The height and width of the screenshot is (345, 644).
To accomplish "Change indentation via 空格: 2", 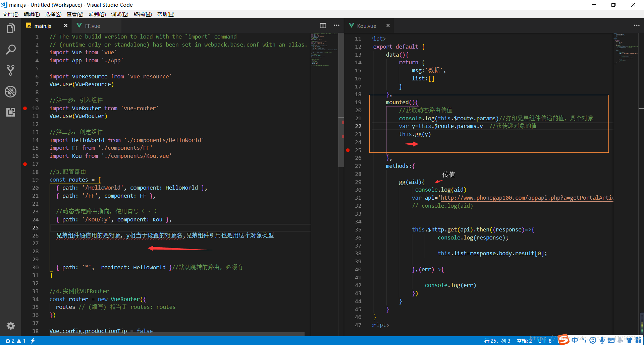I will tap(524, 341).
